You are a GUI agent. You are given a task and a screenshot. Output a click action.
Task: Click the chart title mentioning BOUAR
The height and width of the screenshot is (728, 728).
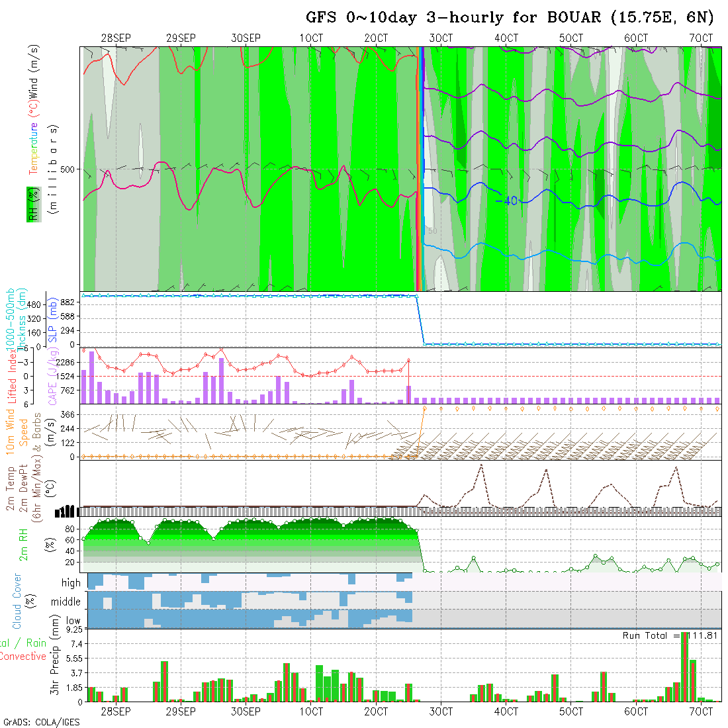pos(510,17)
